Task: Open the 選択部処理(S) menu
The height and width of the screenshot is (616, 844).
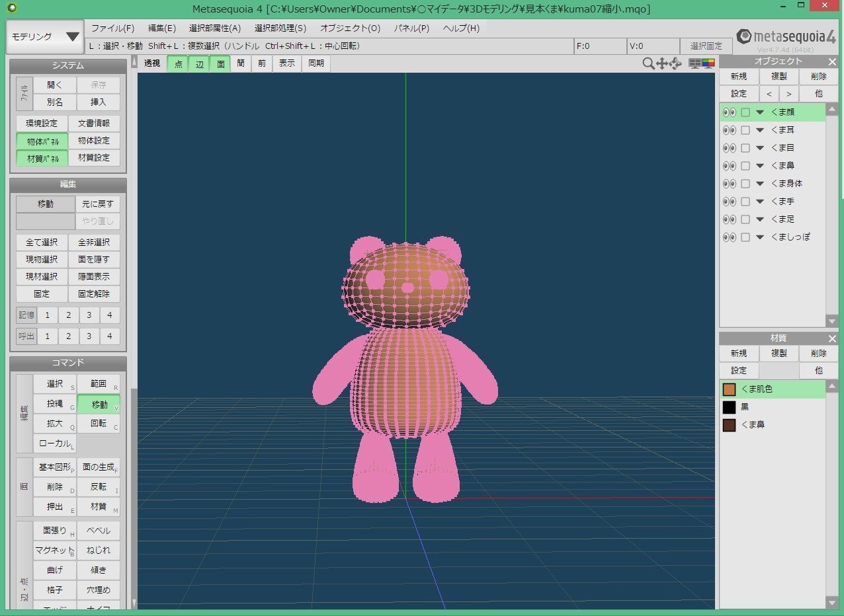Action: (x=280, y=28)
